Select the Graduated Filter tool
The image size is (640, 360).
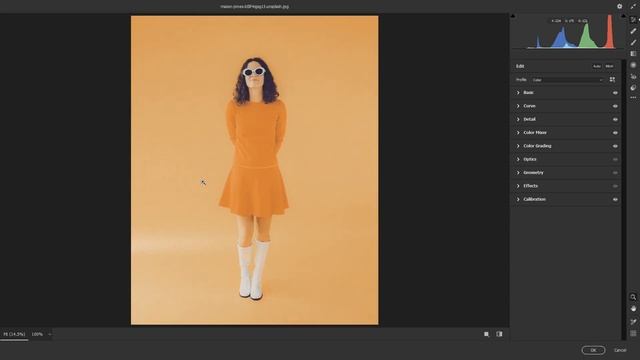click(x=633, y=54)
